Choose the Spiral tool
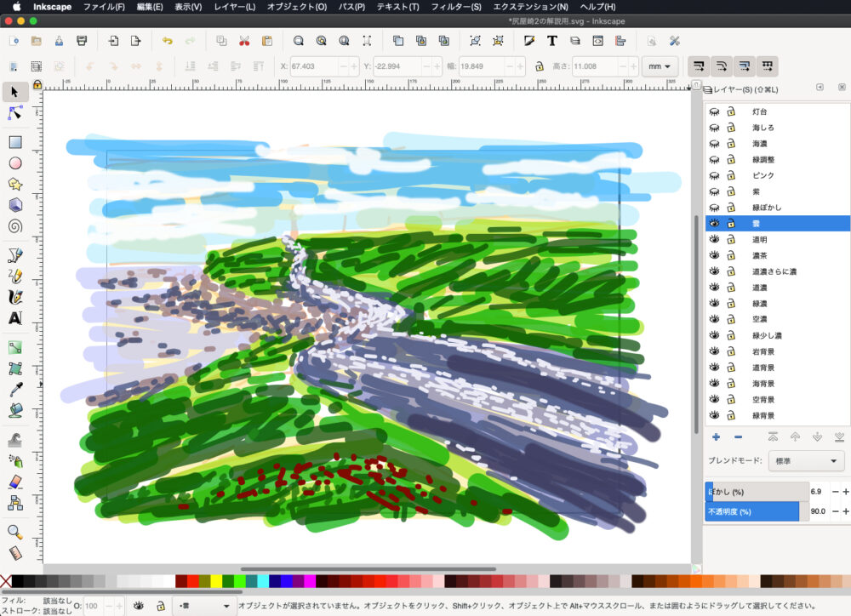851x616 pixels. (x=14, y=226)
